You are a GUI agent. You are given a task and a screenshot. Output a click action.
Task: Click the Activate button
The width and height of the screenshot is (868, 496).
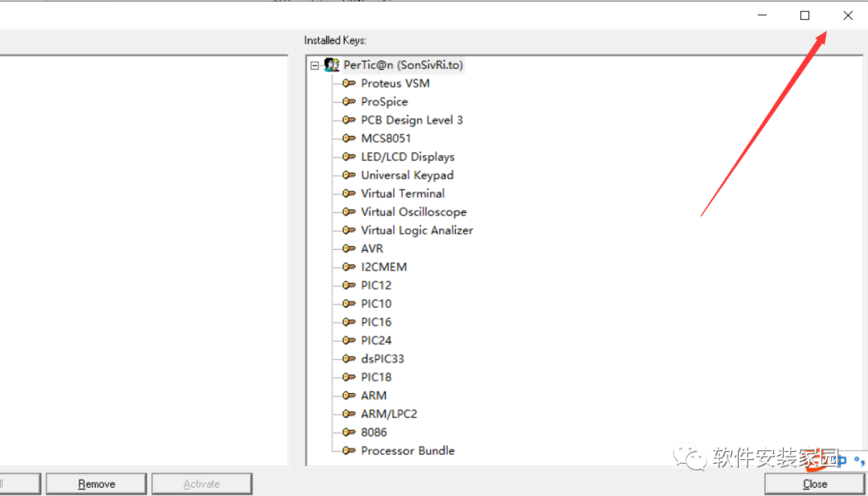[x=202, y=484]
